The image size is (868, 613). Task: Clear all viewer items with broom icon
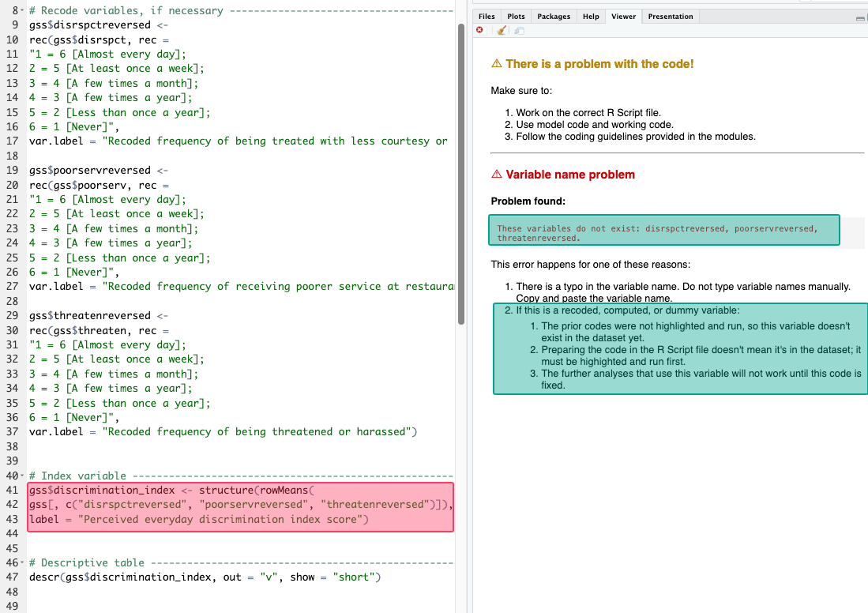[x=501, y=31]
